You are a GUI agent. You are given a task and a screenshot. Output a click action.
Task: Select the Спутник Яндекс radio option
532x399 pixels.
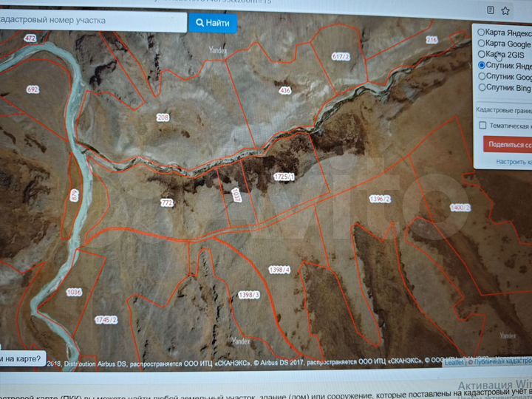pos(482,66)
